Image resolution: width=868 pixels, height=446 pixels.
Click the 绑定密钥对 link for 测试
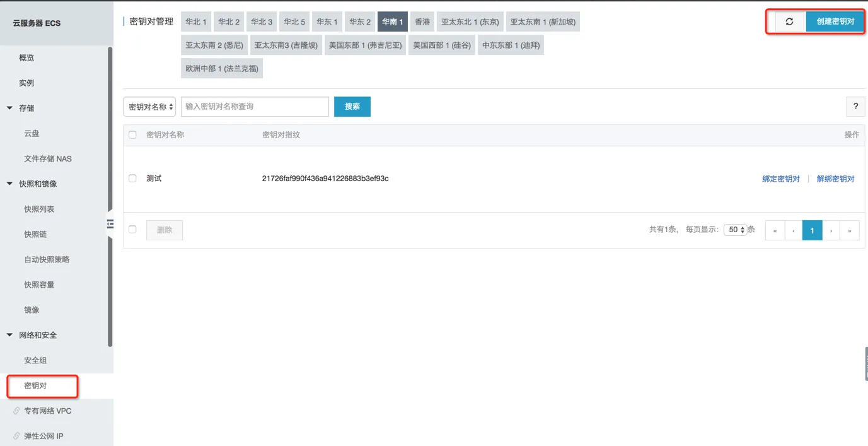click(x=780, y=179)
